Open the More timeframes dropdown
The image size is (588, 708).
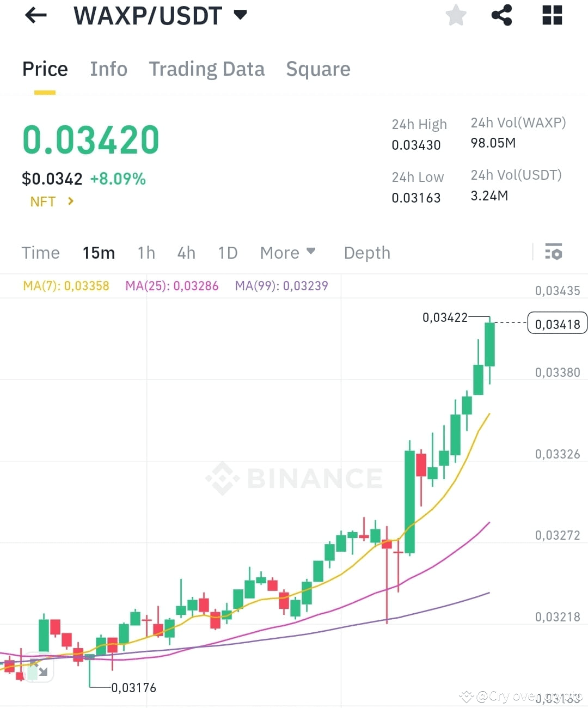287,253
